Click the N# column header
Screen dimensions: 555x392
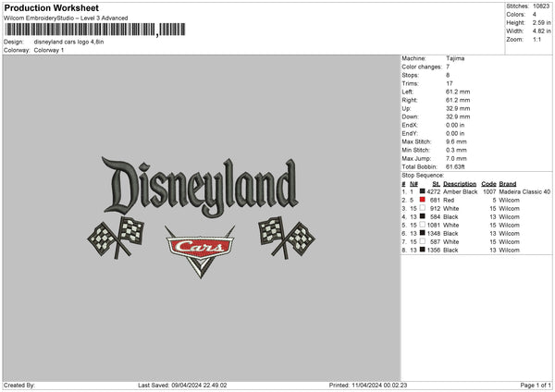click(413, 184)
